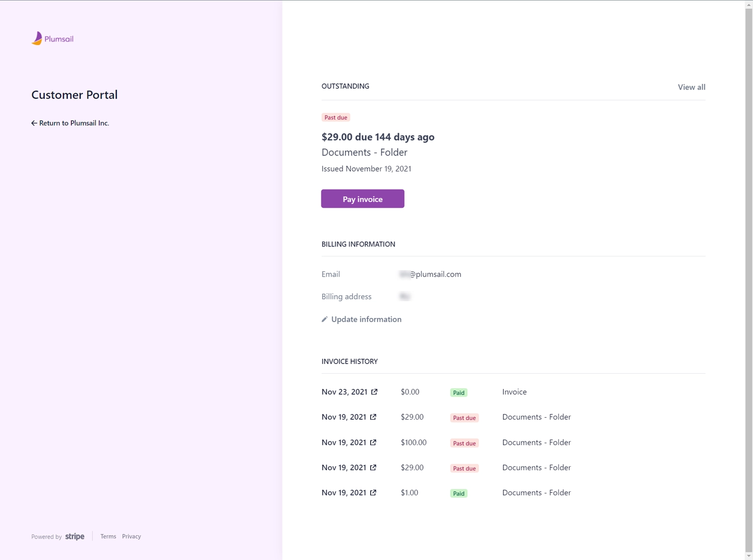Click the Past due badge under Outstanding
The image size is (753, 560).
click(336, 117)
